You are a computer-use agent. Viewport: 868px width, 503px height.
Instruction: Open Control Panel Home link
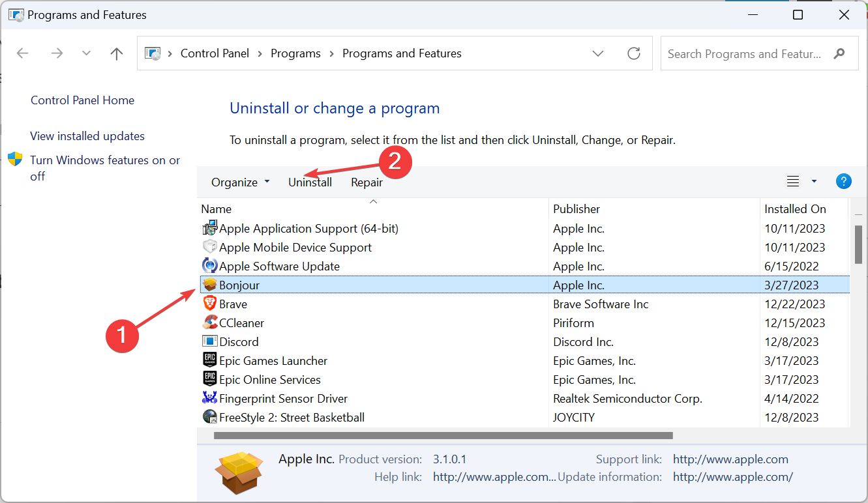(82, 100)
